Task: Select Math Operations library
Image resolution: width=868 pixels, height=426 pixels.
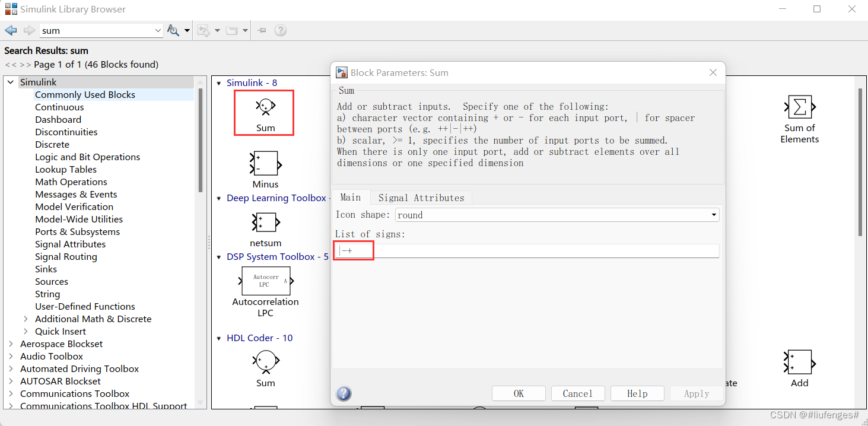Action: coord(71,182)
